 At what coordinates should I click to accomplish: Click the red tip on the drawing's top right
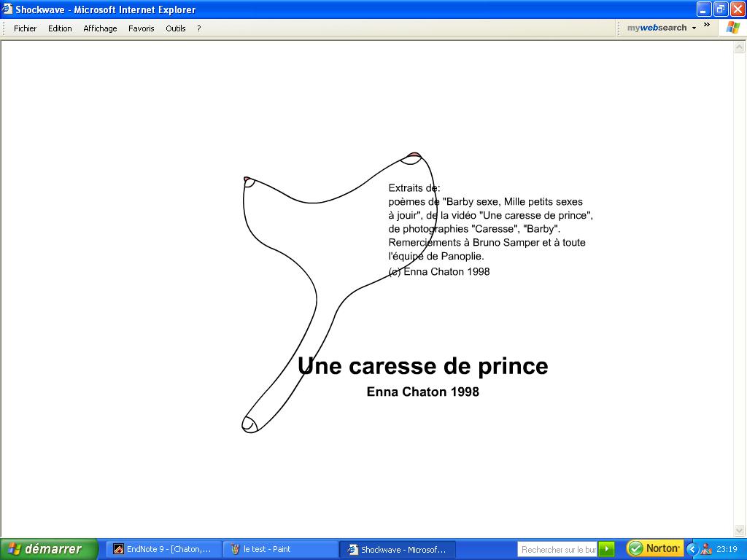pos(414,155)
